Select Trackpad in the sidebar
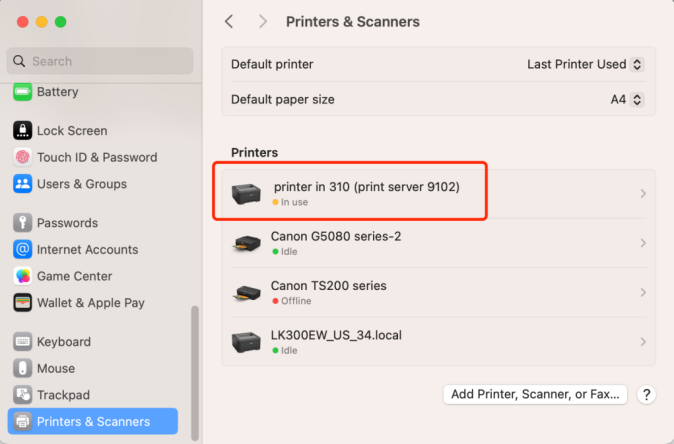The width and height of the screenshot is (674, 444). (x=62, y=395)
